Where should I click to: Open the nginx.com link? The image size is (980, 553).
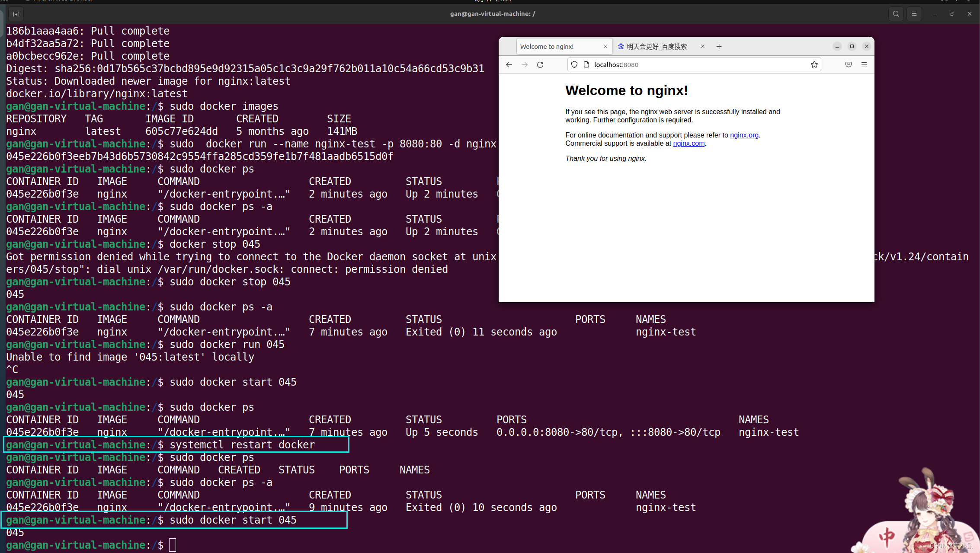689,143
